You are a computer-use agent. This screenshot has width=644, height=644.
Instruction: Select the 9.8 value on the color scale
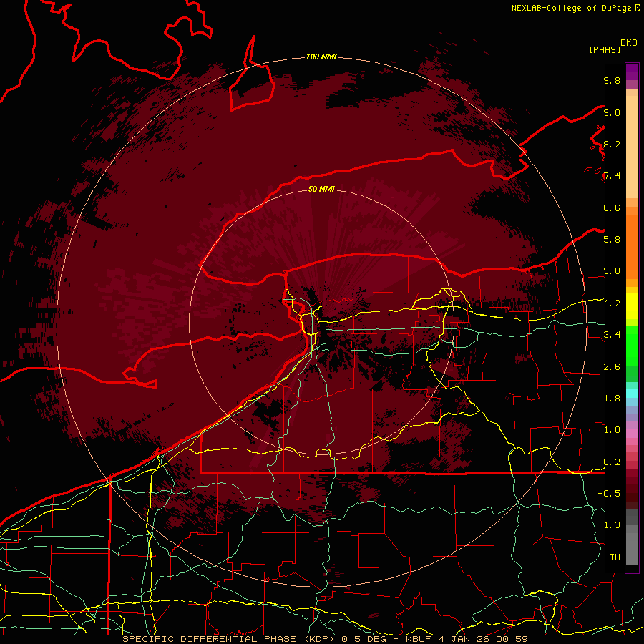[612, 80]
